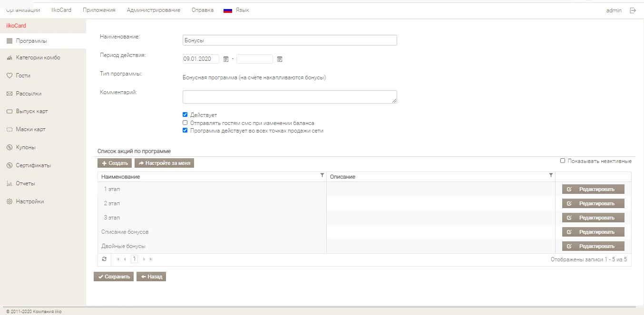This screenshot has height=315, width=644.
Task: Edit the Двойные бонусы promotion
Action: 593,246
